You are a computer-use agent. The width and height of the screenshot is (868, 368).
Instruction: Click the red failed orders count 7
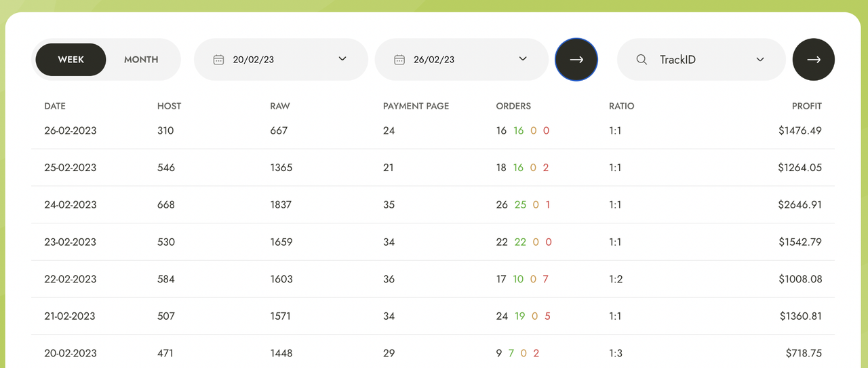(545, 279)
